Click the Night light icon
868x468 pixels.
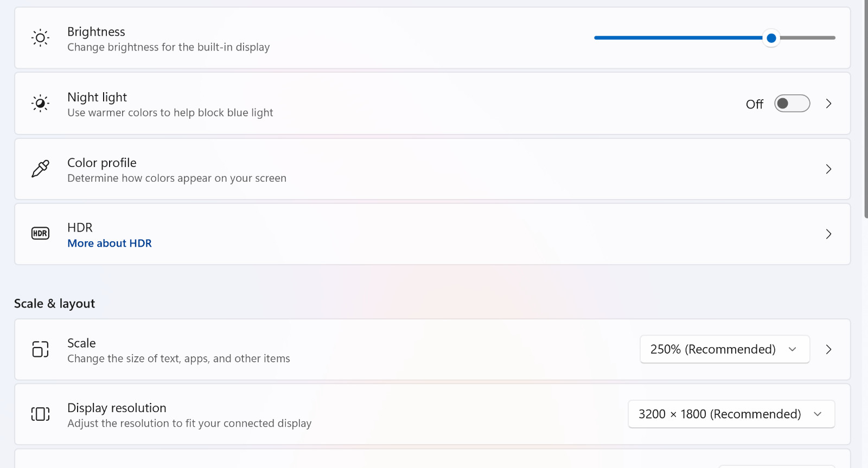40,103
